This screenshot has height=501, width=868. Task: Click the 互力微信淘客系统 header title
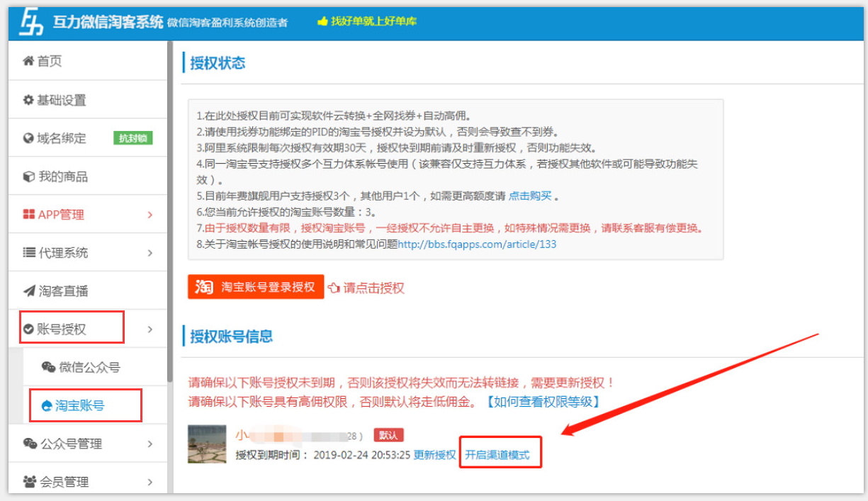[x=108, y=21]
